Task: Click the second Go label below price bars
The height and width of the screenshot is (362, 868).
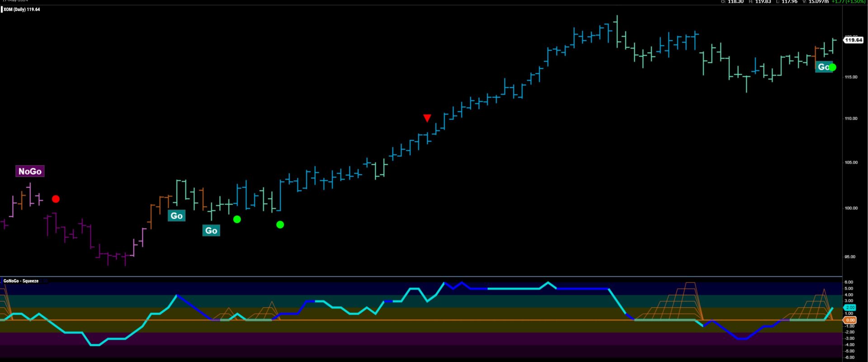Action: (x=211, y=231)
